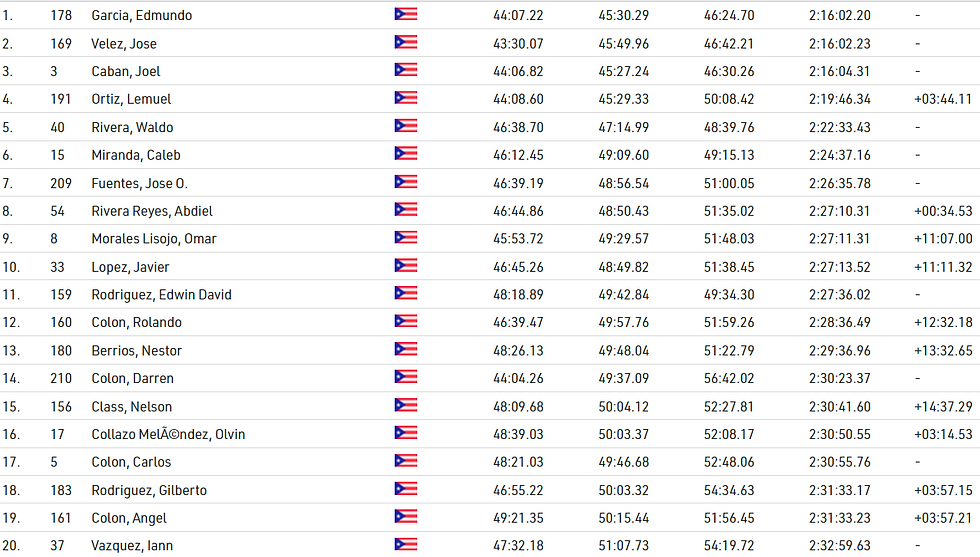Select rider Rivera Reyes, Abdiel
This screenshot has width=980, height=557.
pyautogui.click(x=152, y=211)
